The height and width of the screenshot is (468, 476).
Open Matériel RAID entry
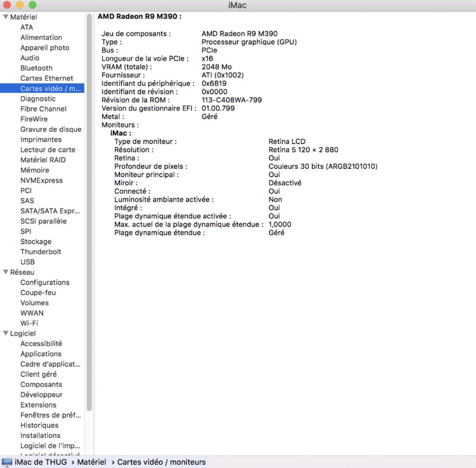click(x=43, y=160)
